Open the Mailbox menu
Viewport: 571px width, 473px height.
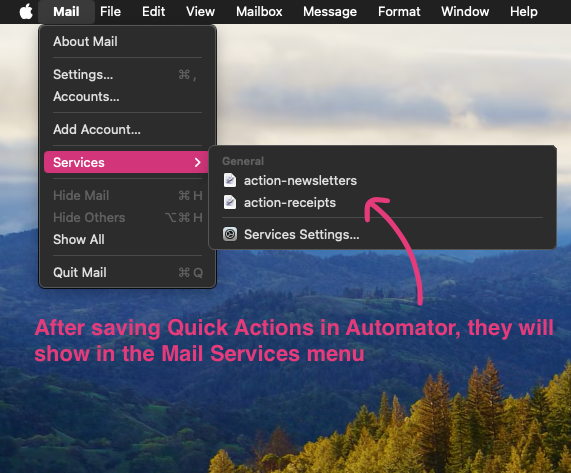[x=259, y=12]
